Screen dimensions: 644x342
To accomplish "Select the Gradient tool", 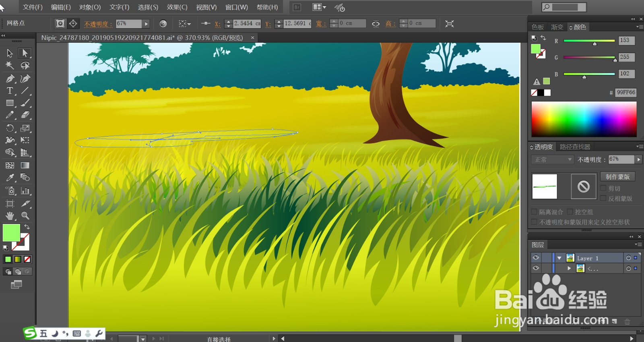I will pyautogui.click(x=25, y=165).
